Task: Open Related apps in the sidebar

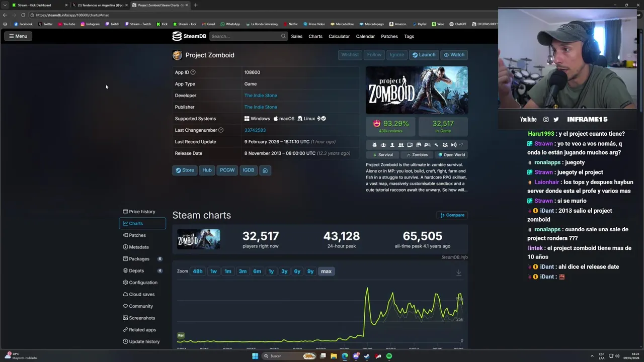Action: [x=142, y=330]
